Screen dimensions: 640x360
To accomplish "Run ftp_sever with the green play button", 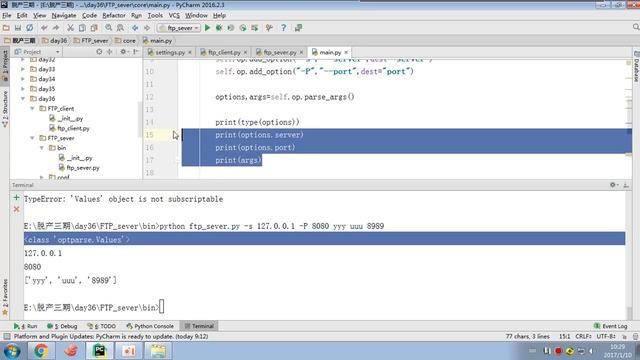I will tap(207, 28).
